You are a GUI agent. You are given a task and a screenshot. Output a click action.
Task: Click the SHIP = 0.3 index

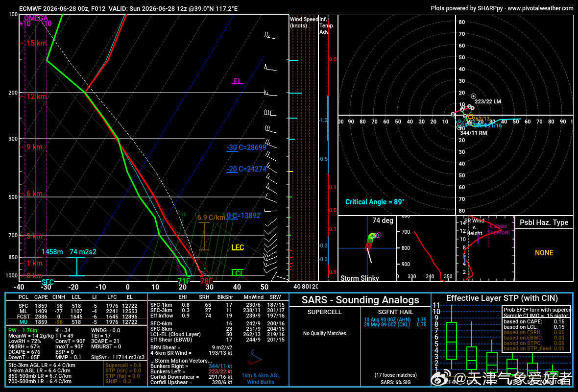[x=118, y=381]
